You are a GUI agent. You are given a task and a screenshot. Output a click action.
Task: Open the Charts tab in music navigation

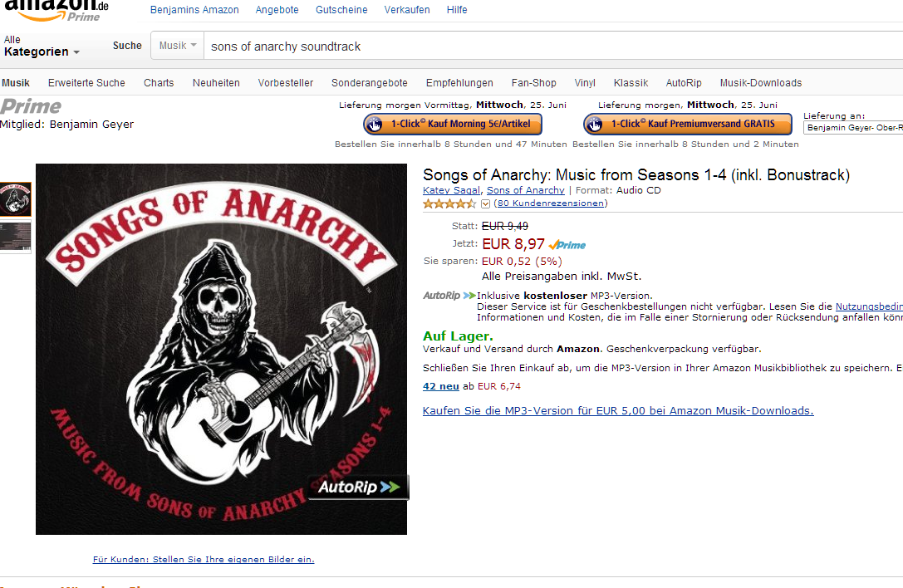159,83
